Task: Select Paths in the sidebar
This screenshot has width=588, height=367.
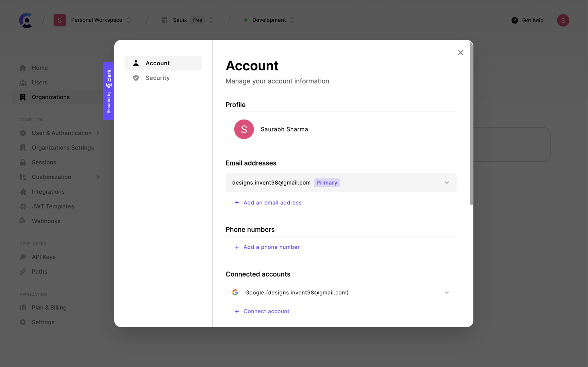Action: point(39,271)
